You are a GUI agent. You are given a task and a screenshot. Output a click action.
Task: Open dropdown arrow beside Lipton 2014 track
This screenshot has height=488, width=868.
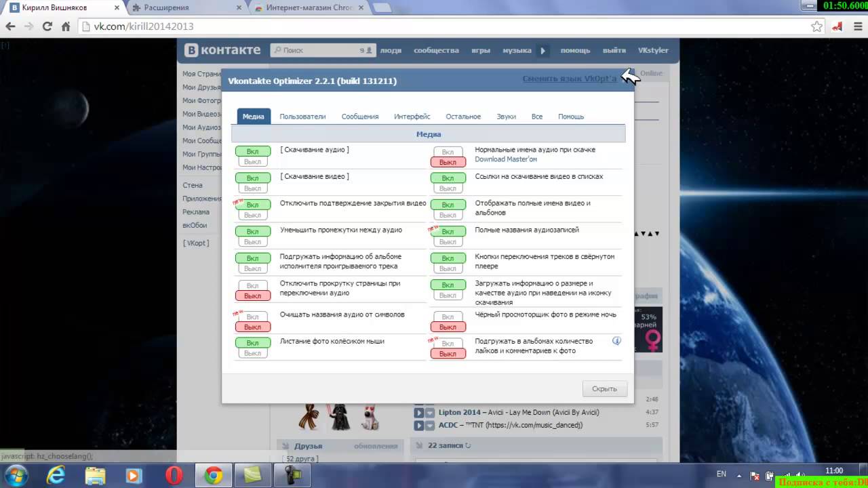pos(430,412)
